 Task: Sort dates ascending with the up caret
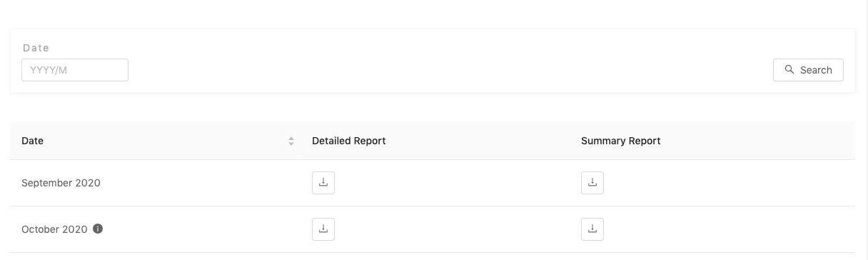click(x=291, y=138)
